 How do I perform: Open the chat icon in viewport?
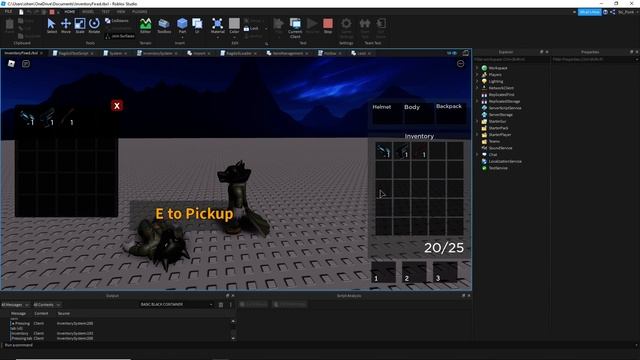pyautogui.click(x=26, y=64)
